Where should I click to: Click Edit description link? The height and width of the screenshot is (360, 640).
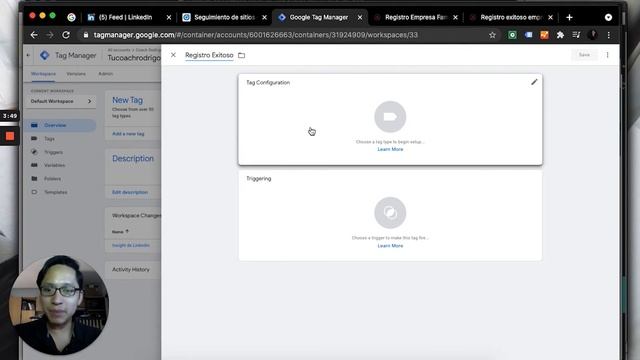tap(130, 192)
